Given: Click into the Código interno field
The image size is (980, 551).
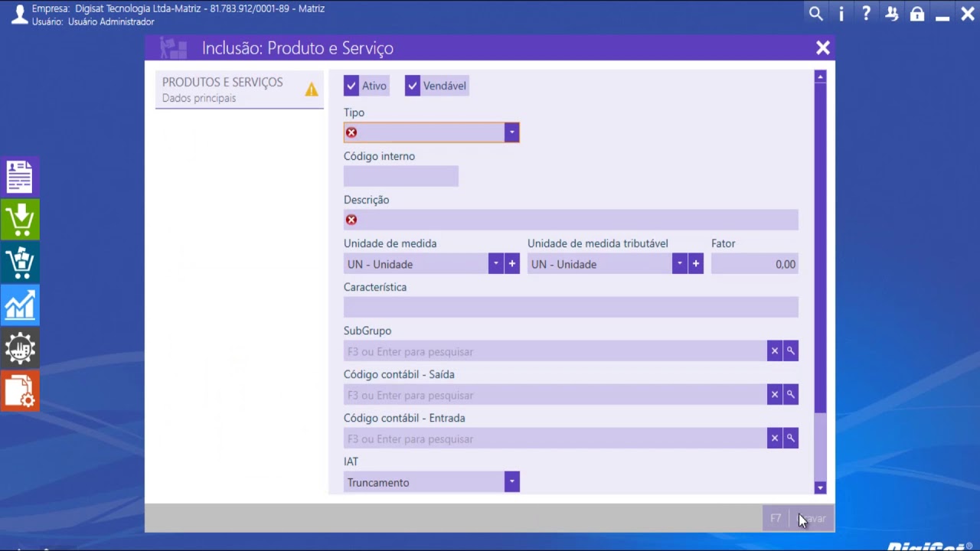Looking at the screenshot, I should [x=401, y=177].
